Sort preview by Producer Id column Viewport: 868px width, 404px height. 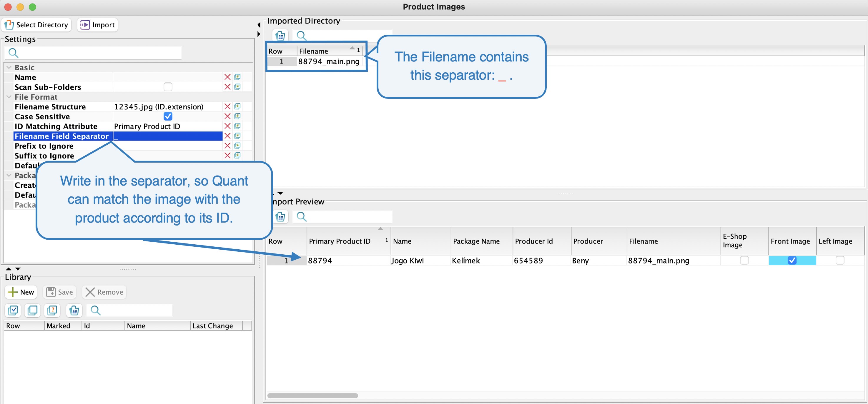(542, 241)
